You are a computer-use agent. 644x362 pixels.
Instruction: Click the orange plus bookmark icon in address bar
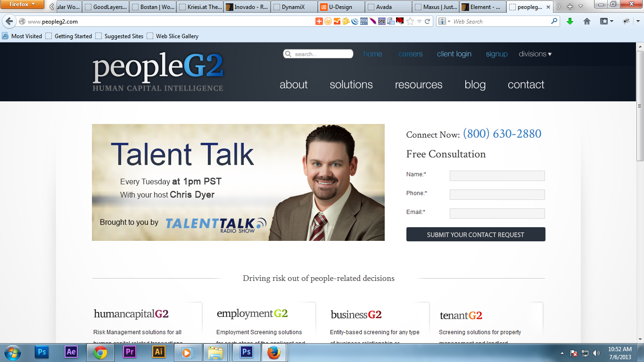coord(319,21)
